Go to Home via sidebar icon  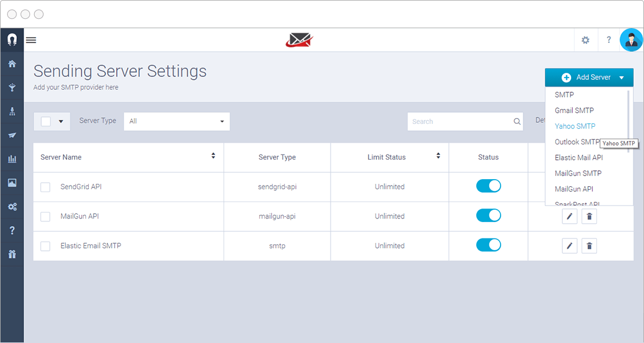coord(12,63)
